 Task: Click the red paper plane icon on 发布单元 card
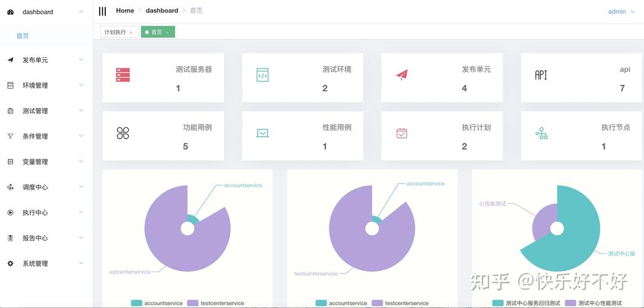[x=402, y=75]
